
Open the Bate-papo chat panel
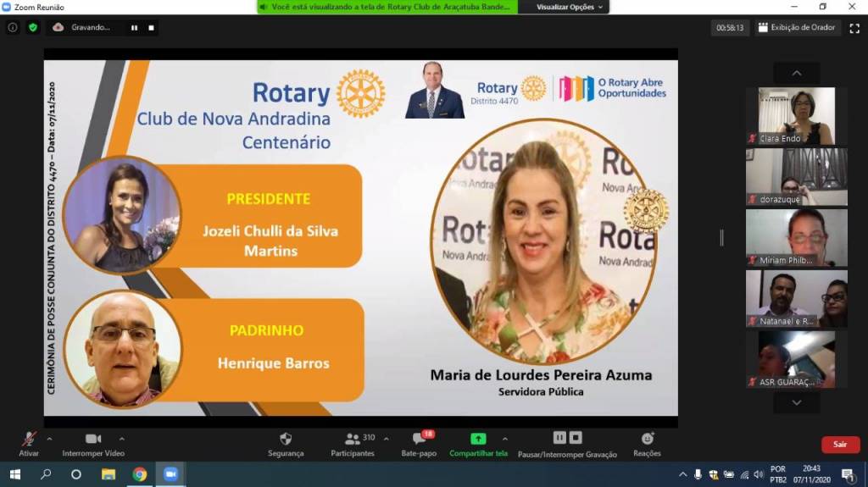click(419, 443)
